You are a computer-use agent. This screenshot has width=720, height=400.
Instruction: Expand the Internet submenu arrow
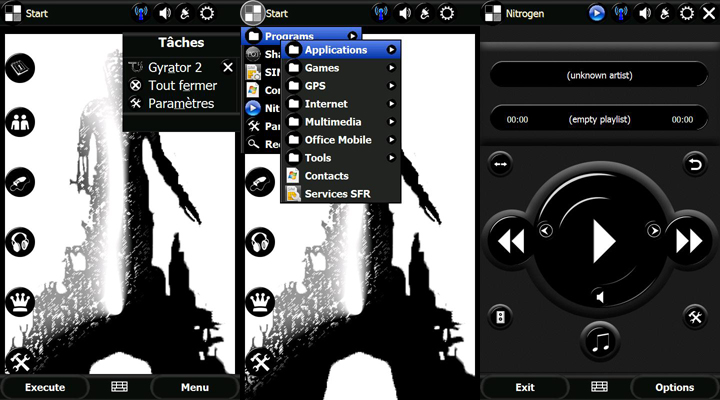click(391, 104)
